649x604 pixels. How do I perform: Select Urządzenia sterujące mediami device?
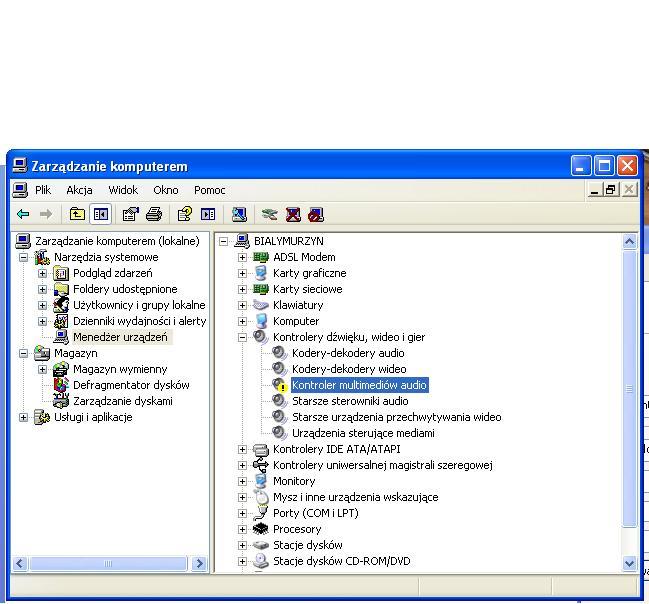[363, 433]
